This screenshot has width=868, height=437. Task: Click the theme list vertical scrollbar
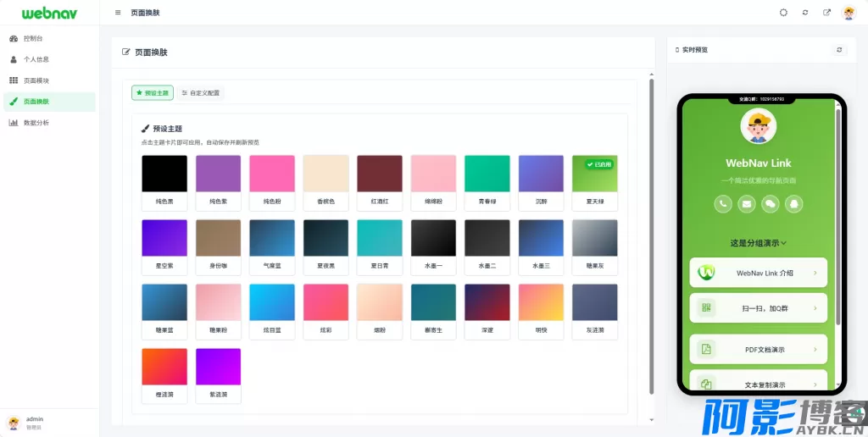click(651, 235)
